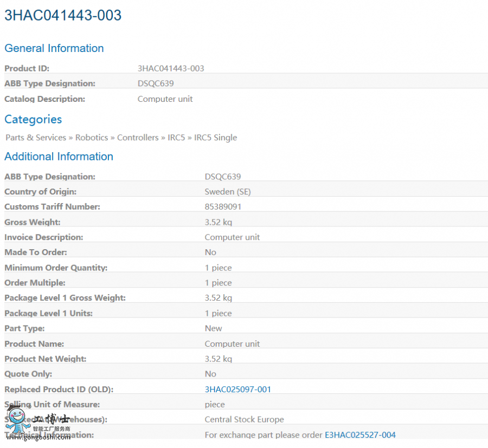Click Made To Order value No
Viewport: 488px width, 448px height.
click(210, 252)
